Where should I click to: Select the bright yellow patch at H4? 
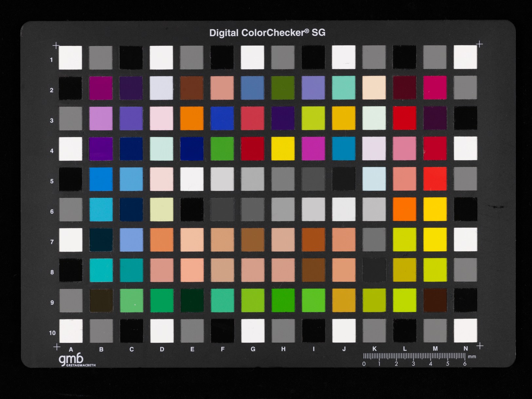[283, 149]
